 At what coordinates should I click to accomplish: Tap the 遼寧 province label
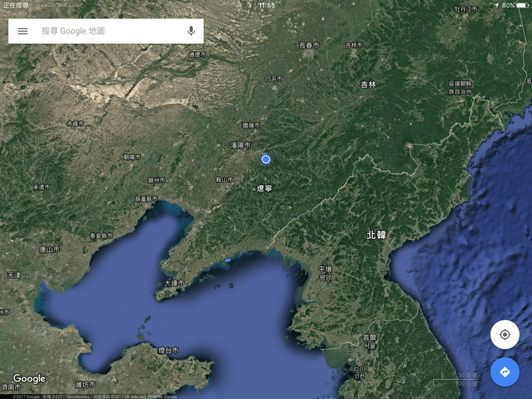pyautogui.click(x=264, y=188)
